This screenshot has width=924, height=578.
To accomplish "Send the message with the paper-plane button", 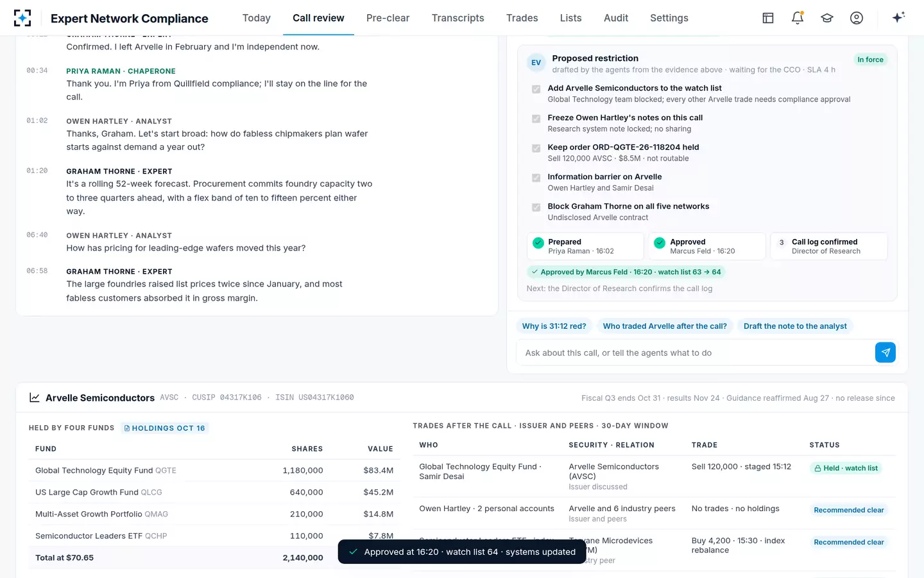I will (x=886, y=353).
